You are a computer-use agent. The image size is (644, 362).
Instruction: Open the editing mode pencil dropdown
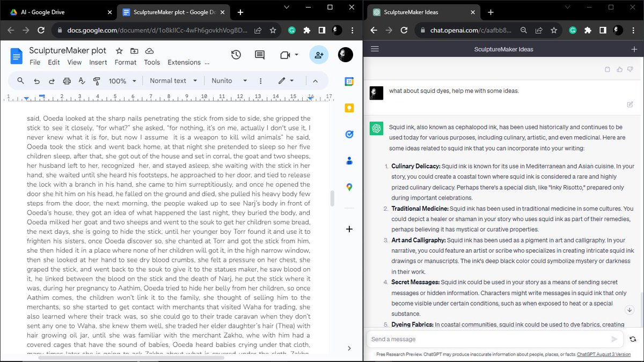tap(286, 81)
